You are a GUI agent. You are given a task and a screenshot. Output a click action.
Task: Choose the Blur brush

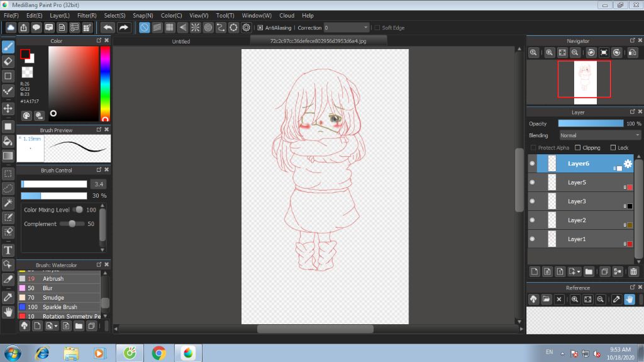[x=59, y=288]
